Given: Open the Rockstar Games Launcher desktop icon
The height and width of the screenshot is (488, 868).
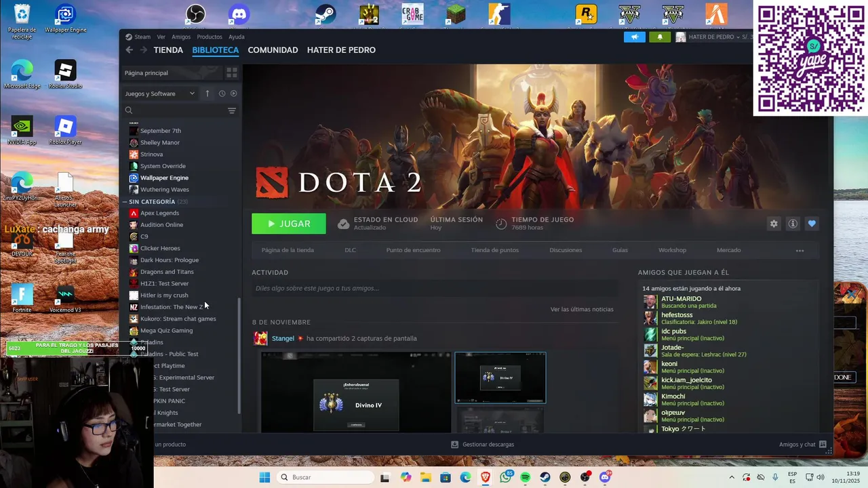Looking at the screenshot, I should (586, 14).
